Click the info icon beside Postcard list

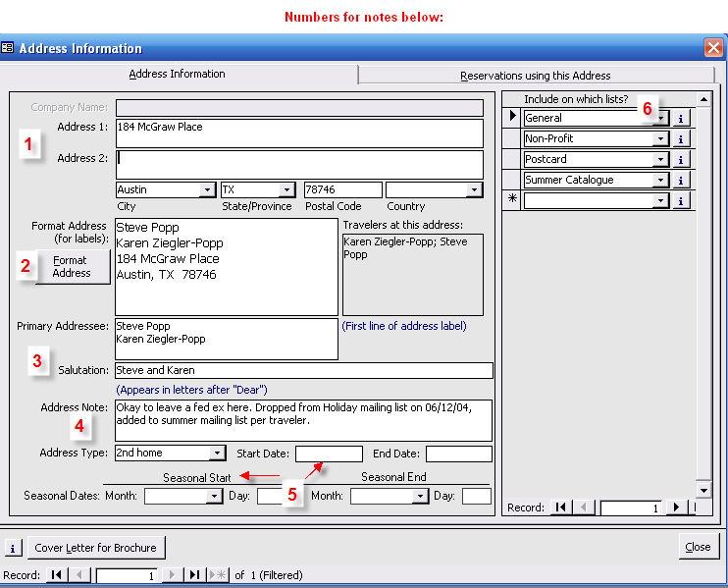[x=682, y=159]
